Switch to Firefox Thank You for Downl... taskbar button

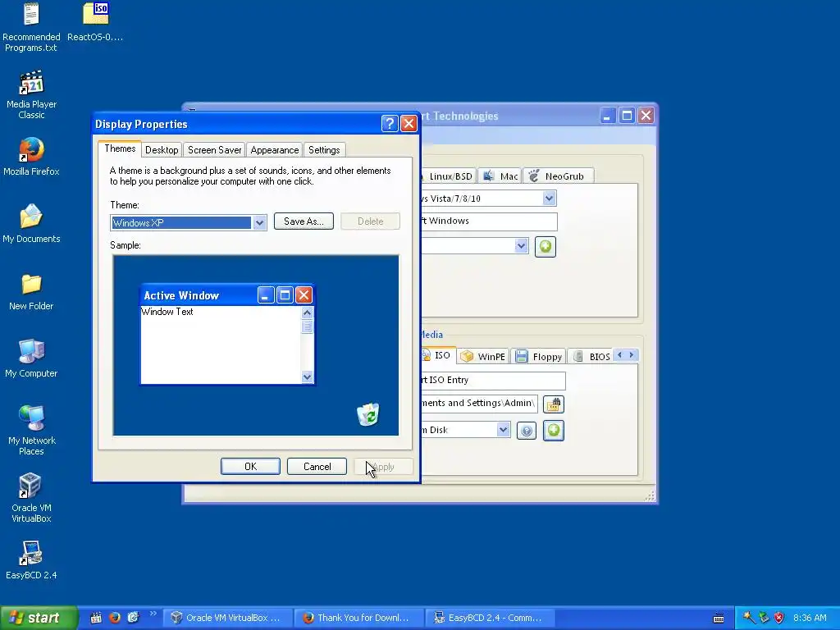359,618
